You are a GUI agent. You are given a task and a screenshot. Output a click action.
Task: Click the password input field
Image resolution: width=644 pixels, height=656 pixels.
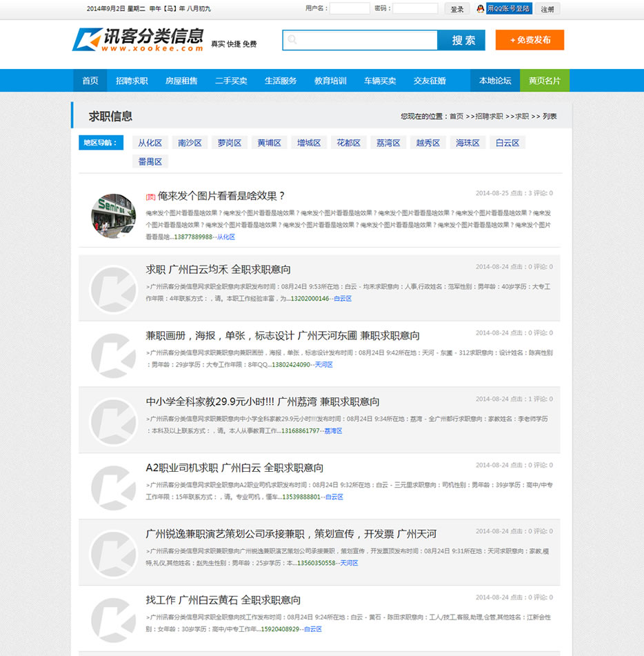pyautogui.click(x=415, y=8)
